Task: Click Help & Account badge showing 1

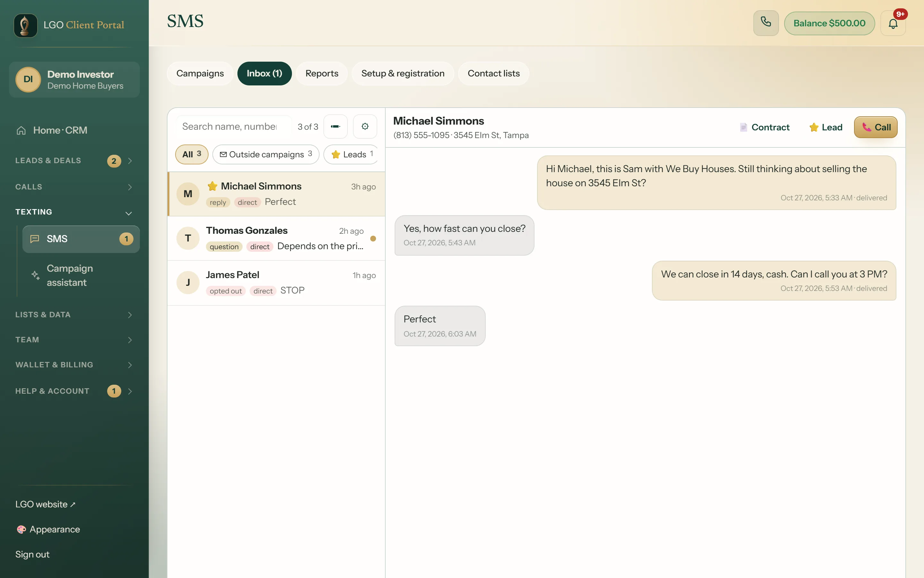Action: tap(114, 391)
